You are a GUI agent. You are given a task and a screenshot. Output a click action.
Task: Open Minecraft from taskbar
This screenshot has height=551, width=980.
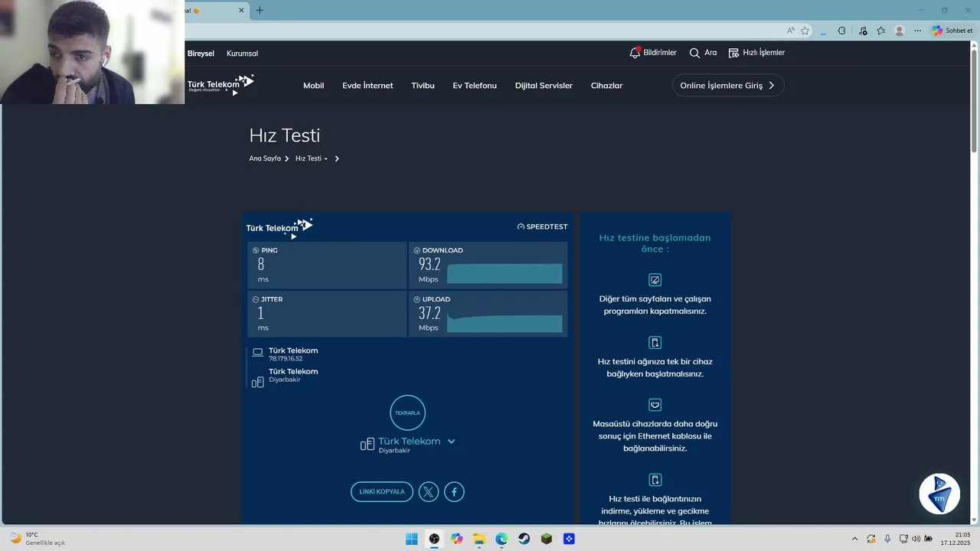[547, 539]
